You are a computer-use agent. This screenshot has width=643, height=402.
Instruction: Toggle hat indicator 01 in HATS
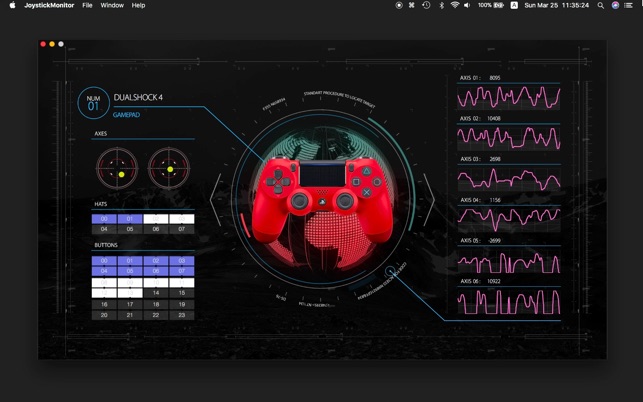click(x=130, y=219)
